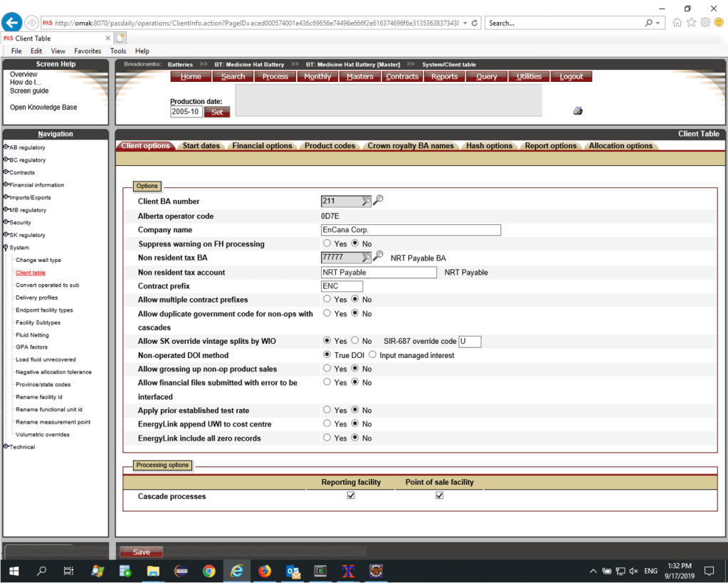Click the Save button
This screenshot has width=728, height=583.
pyautogui.click(x=141, y=552)
